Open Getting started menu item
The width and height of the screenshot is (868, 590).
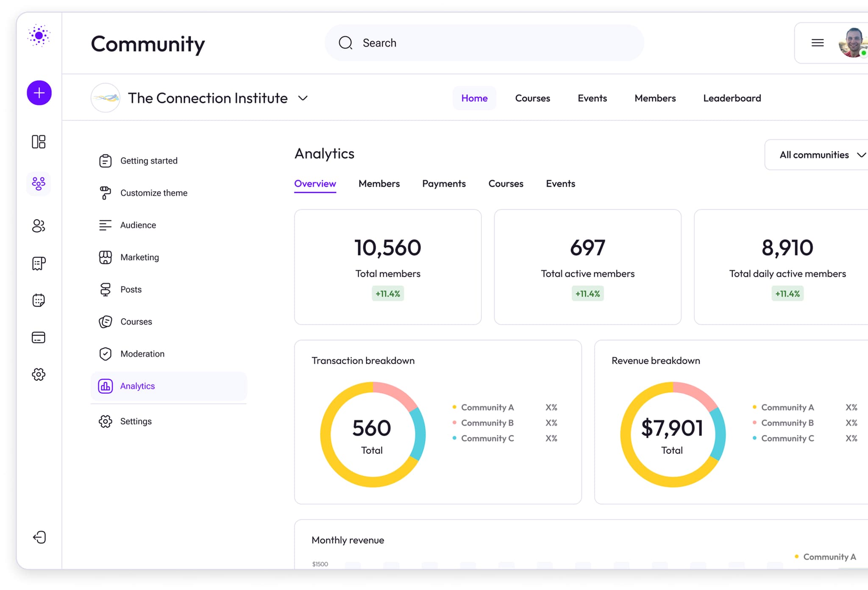tap(168, 161)
